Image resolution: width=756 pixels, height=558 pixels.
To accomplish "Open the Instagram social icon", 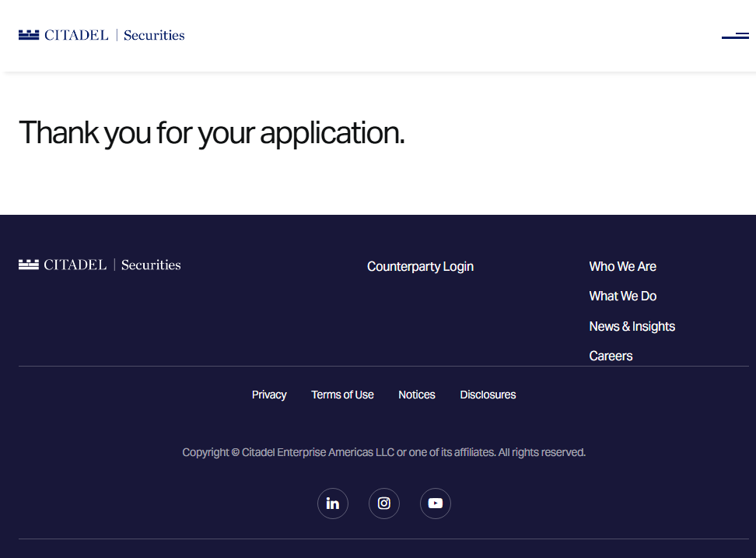I will tap(384, 504).
